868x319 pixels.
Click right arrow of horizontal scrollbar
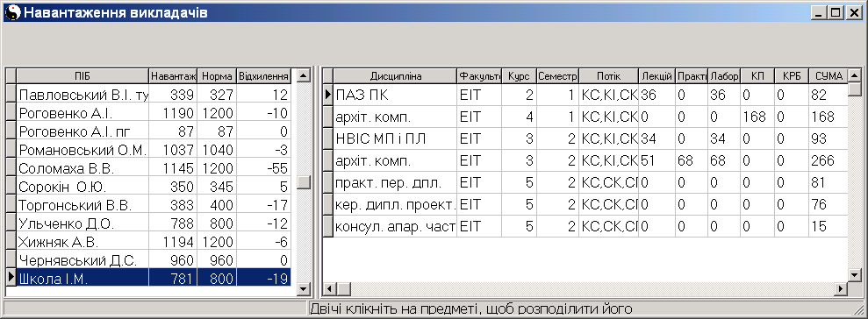[x=842, y=288]
